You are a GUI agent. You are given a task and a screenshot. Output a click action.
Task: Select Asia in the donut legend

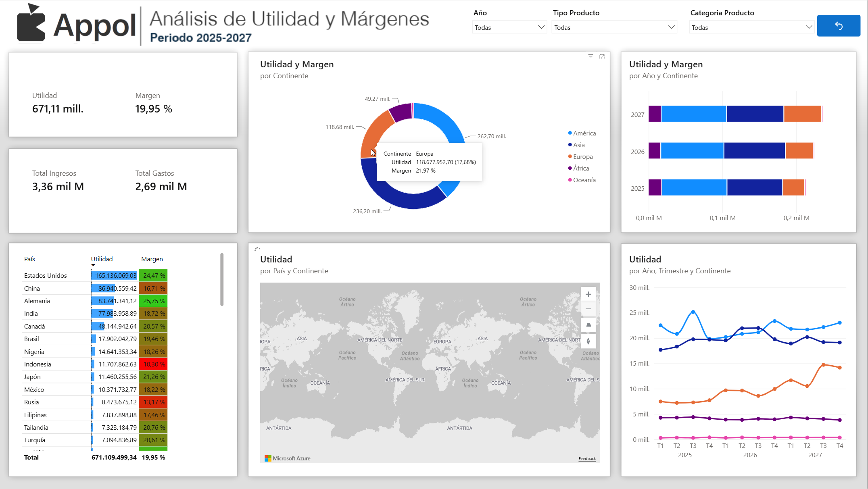click(576, 145)
